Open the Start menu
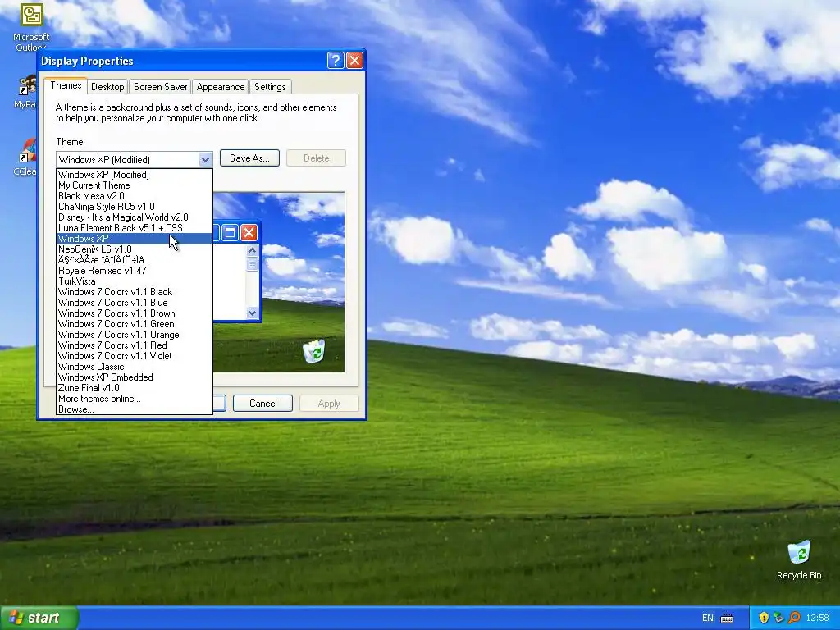 (x=39, y=618)
